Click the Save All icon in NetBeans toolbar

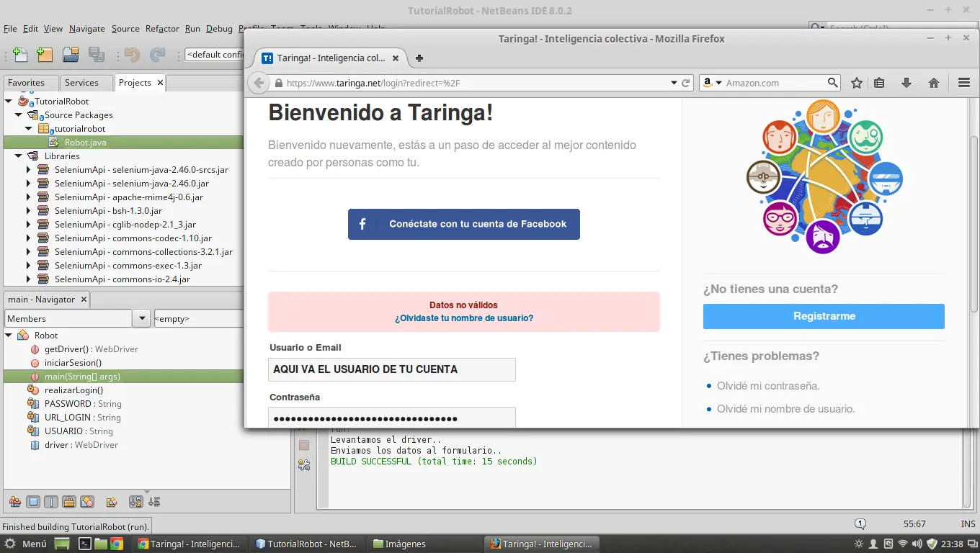click(97, 55)
